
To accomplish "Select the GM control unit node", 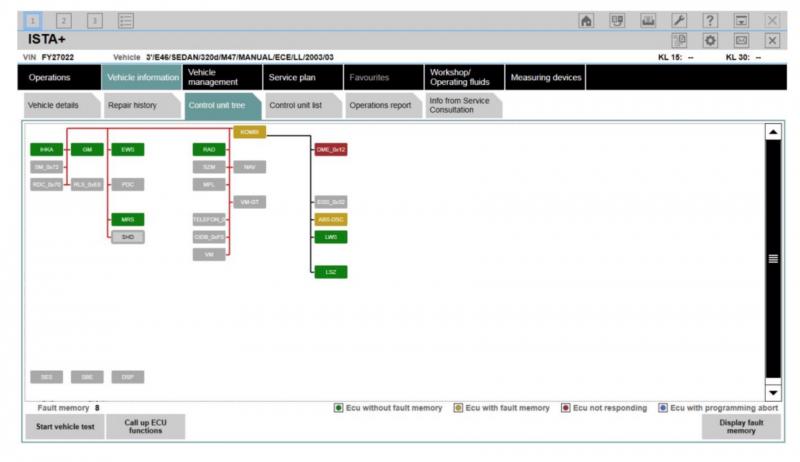I will point(87,149).
